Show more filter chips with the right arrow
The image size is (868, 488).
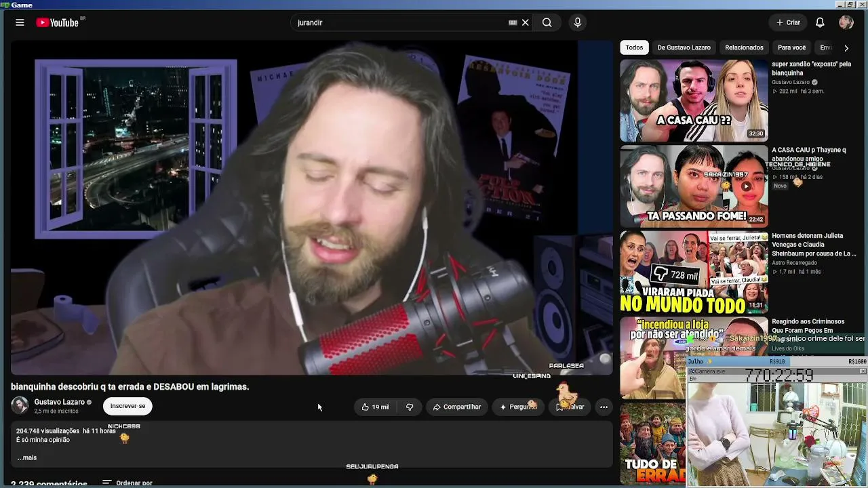tap(846, 48)
